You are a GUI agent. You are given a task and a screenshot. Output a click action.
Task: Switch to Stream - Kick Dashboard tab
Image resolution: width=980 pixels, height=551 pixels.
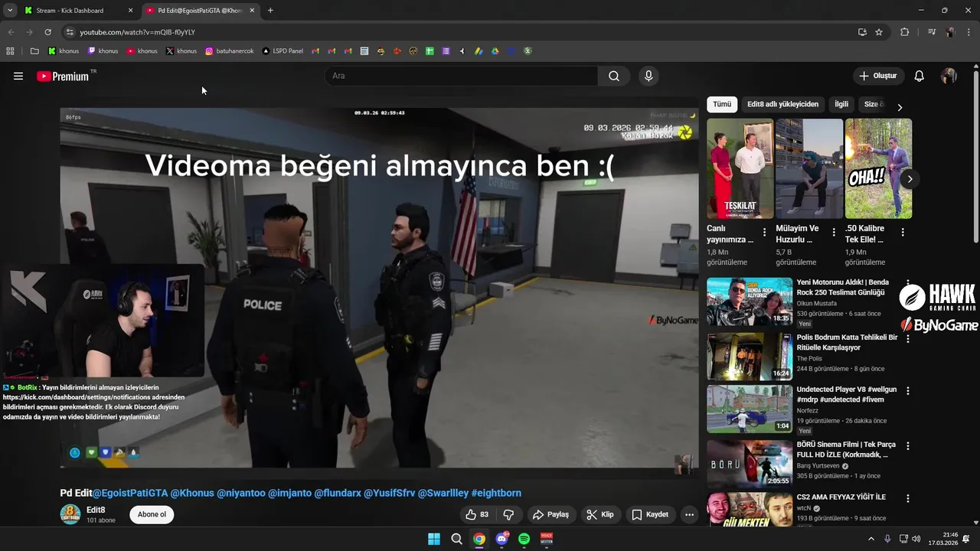(78, 11)
